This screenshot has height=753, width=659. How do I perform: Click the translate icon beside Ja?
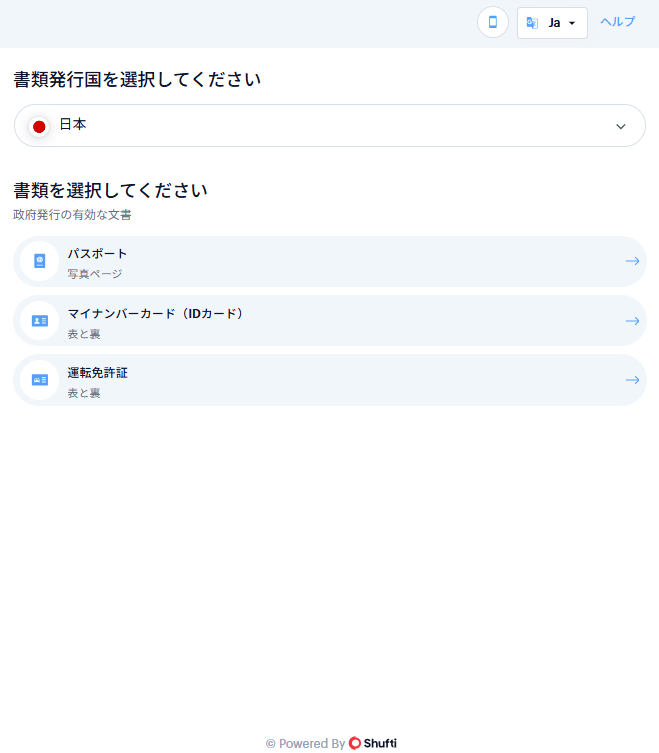click(532, 22)
